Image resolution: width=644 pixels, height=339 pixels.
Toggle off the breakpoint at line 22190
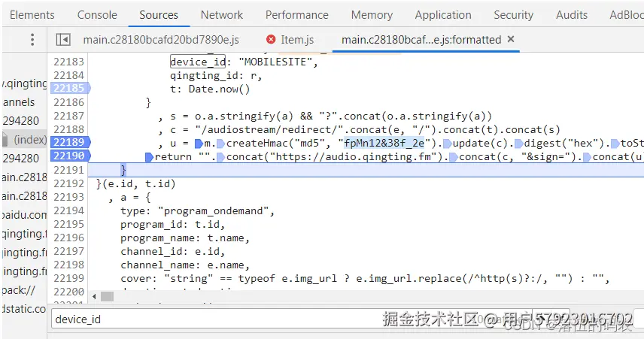point(68,156)
